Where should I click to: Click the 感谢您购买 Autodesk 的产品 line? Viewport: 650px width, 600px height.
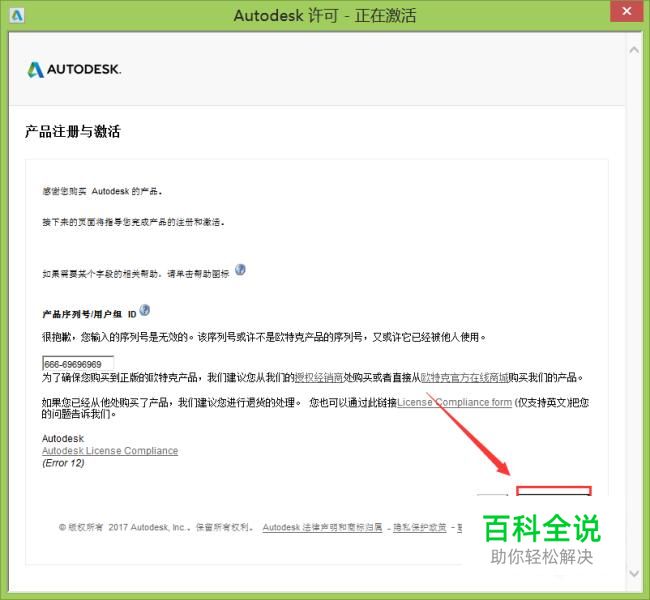point(102,191)
